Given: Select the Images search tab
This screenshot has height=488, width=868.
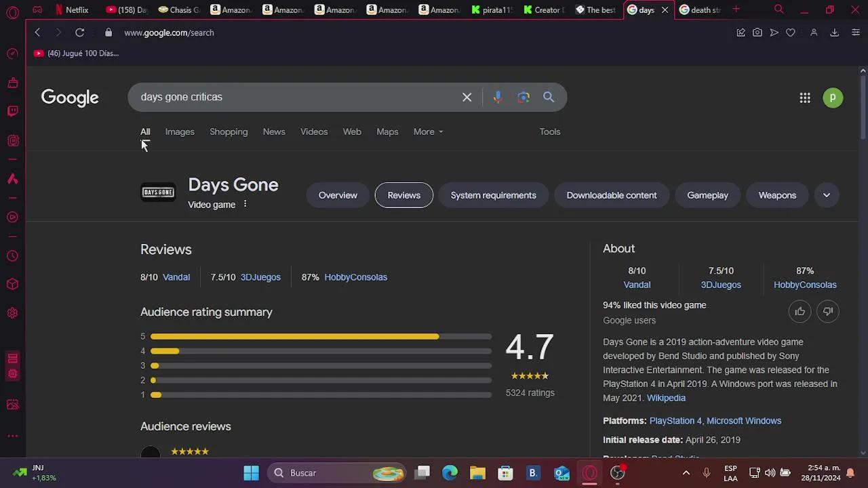Looking at the screenshot, I should point(180,131).
